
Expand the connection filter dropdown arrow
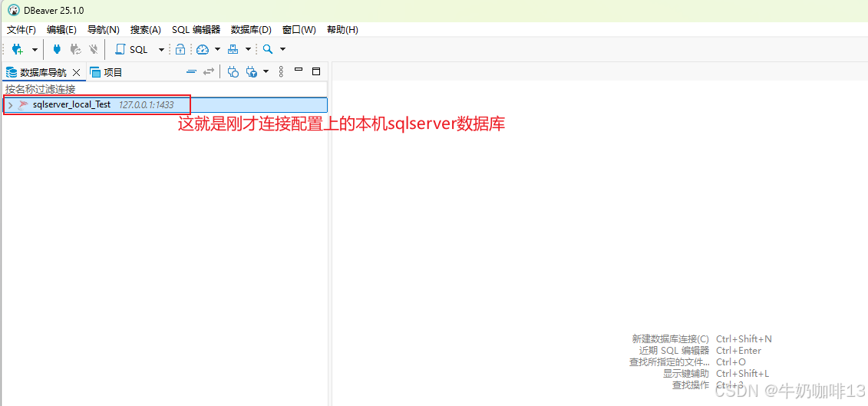click(266, 71)
